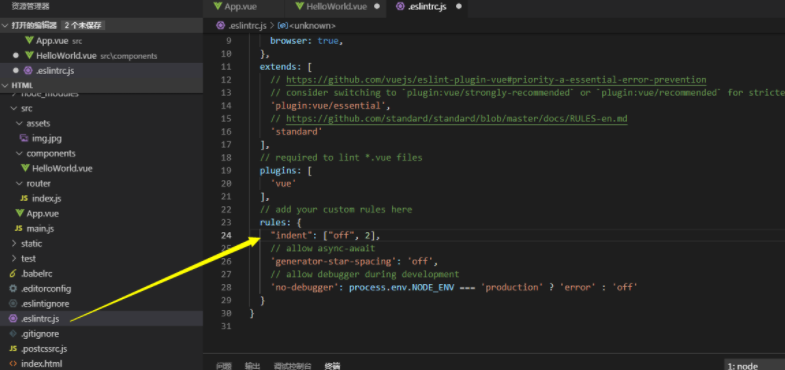The width and height of the screenshot is (785, 370).
Task: Click the HTML icon beside index.html
Action: [x=13, y=363]
